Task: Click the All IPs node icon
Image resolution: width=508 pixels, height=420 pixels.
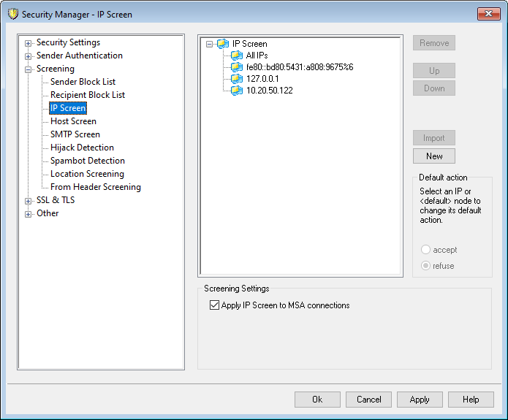Action: coord(237,56)
